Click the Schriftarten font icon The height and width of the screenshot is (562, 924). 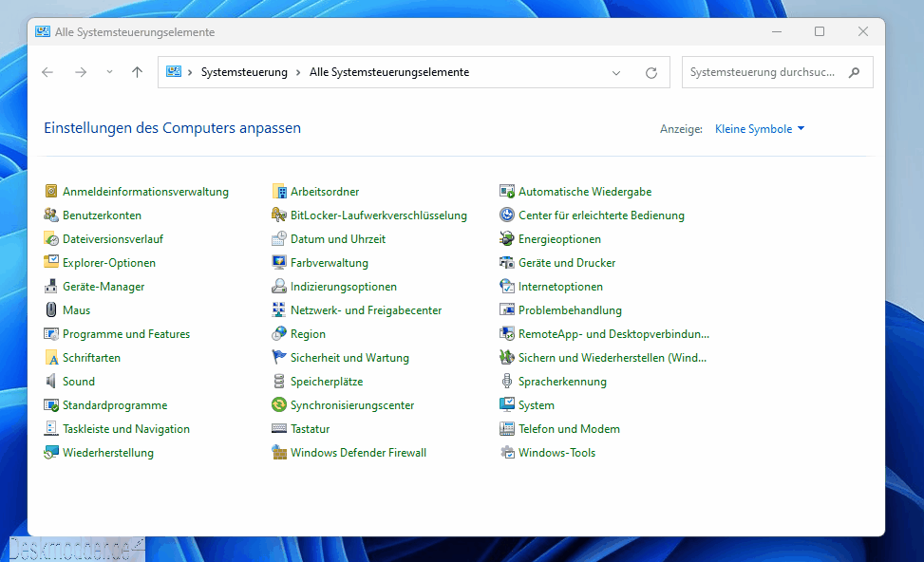(51, 358)
